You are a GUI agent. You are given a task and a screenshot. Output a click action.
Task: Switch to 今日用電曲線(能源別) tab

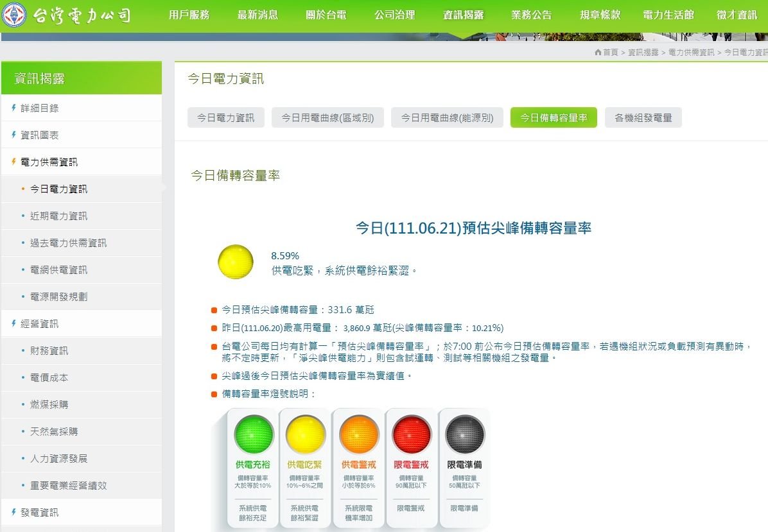tap(447, 117)
